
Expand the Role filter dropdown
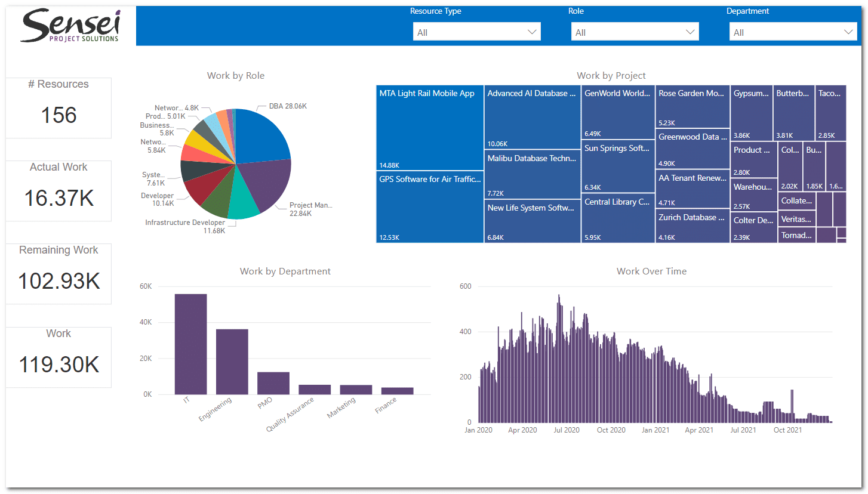(635, 32)
